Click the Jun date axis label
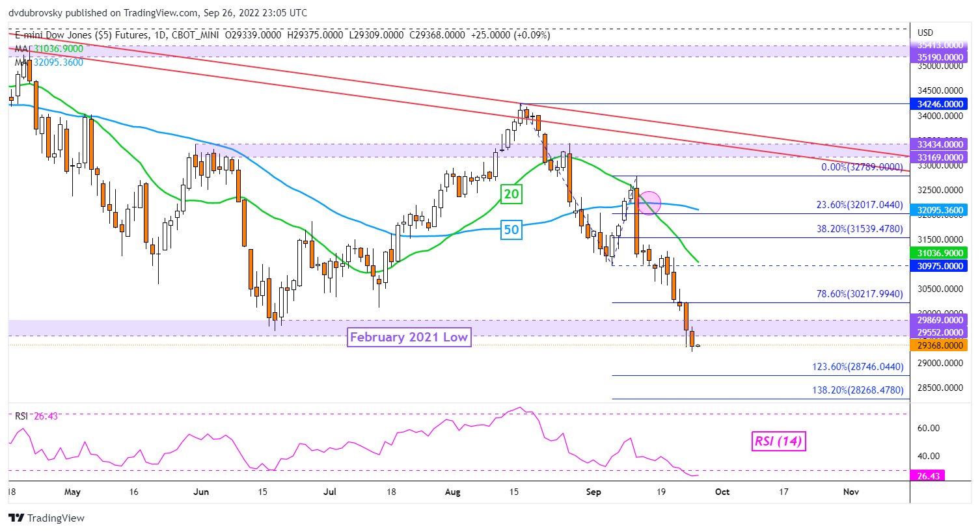 (x=201, y=492)
